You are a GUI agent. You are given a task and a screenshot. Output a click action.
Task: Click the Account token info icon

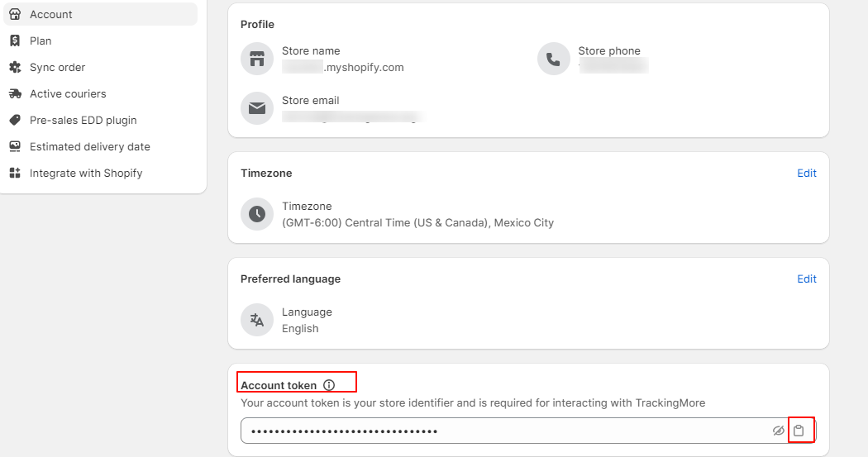tap(329, 385)
